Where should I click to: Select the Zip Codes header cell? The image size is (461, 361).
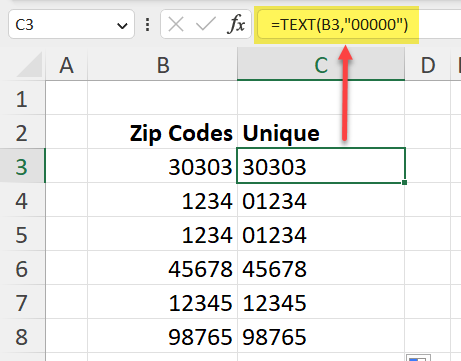pos(163,133)
